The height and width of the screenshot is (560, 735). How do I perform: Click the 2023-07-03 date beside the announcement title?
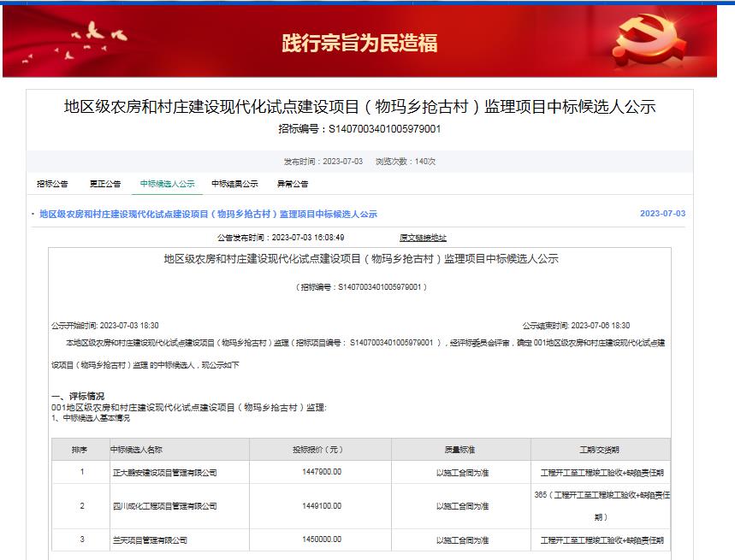[662, 214]
